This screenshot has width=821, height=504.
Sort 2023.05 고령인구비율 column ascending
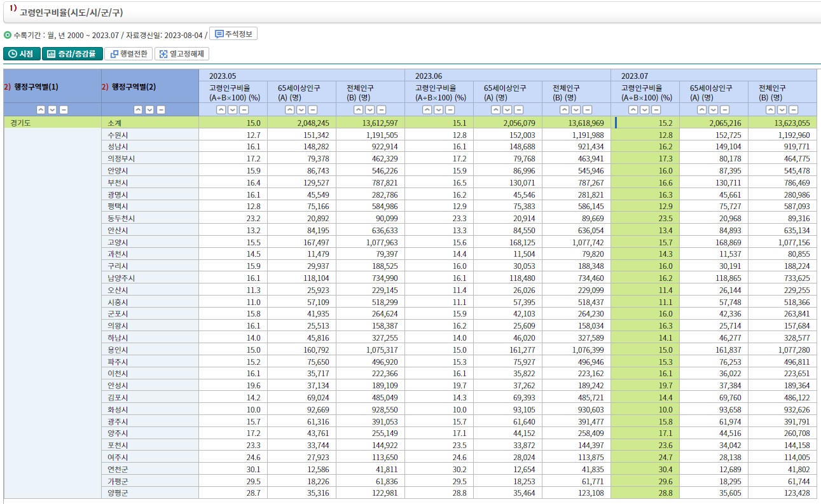(221, 110)
